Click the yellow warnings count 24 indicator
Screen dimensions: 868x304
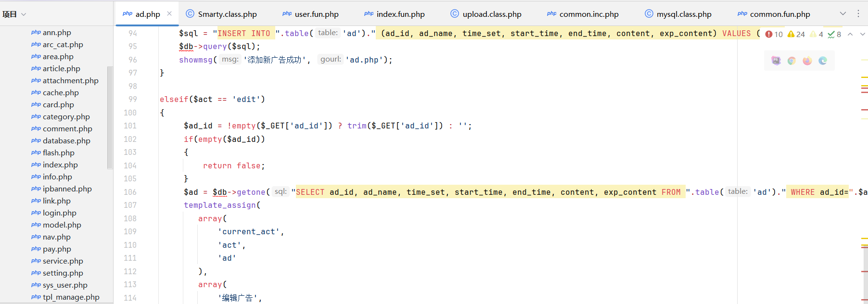[796, 34]
